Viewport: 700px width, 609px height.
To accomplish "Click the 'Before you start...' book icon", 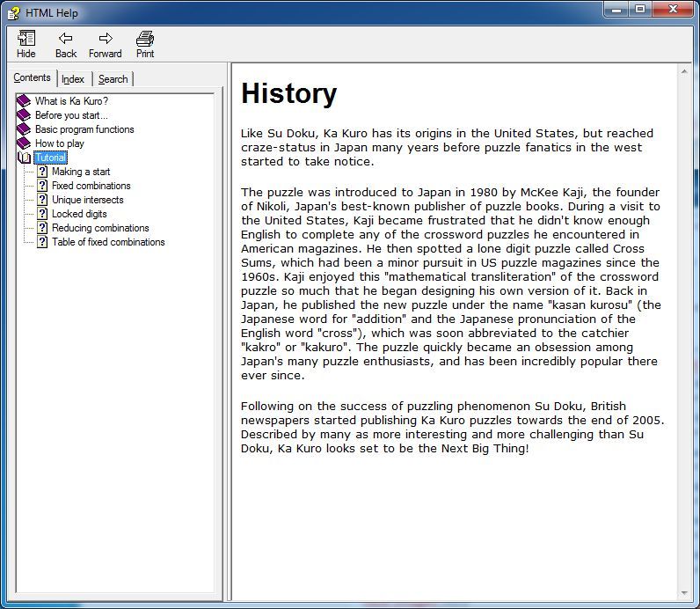I will tap(24, 115).
